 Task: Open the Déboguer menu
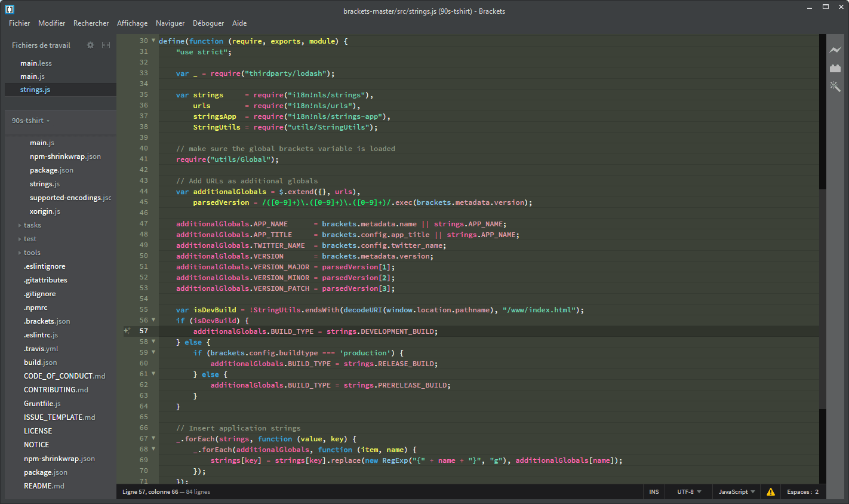click(208, 23)
